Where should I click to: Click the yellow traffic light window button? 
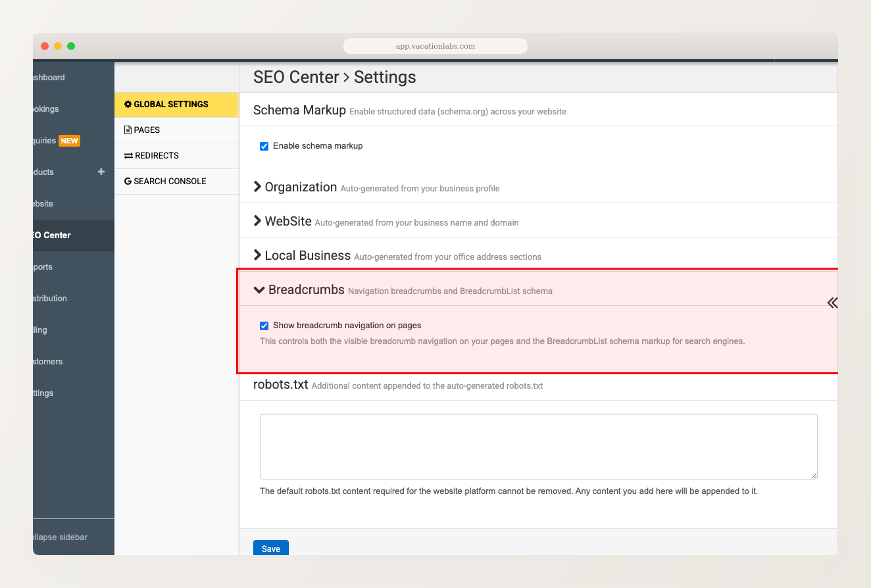coord(57,46)
